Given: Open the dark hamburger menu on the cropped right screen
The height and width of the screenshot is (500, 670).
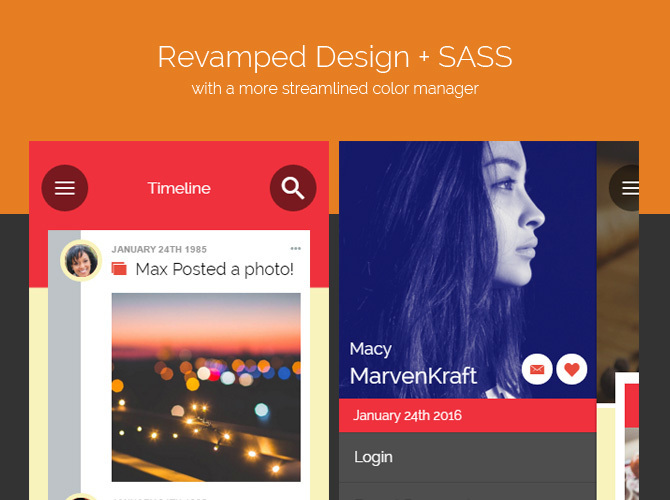Looking at the screenshot, I should pyautogui.click(x=625, y=188).
